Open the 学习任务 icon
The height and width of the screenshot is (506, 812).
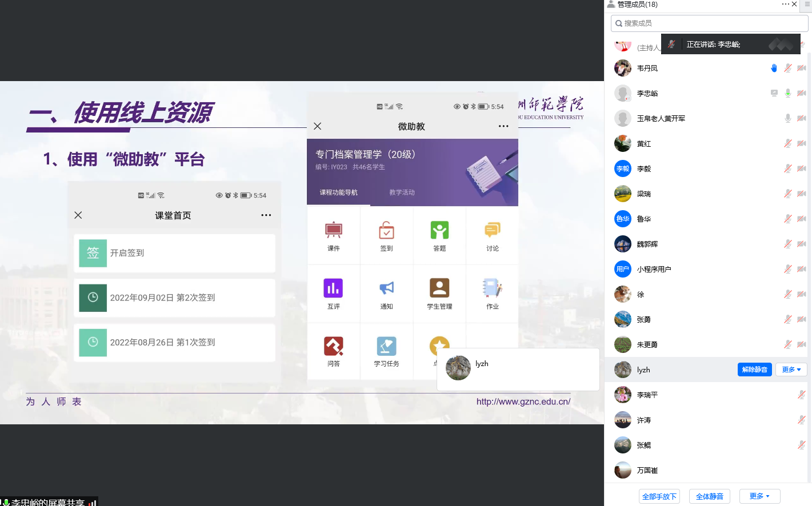(x=387, y=346)
